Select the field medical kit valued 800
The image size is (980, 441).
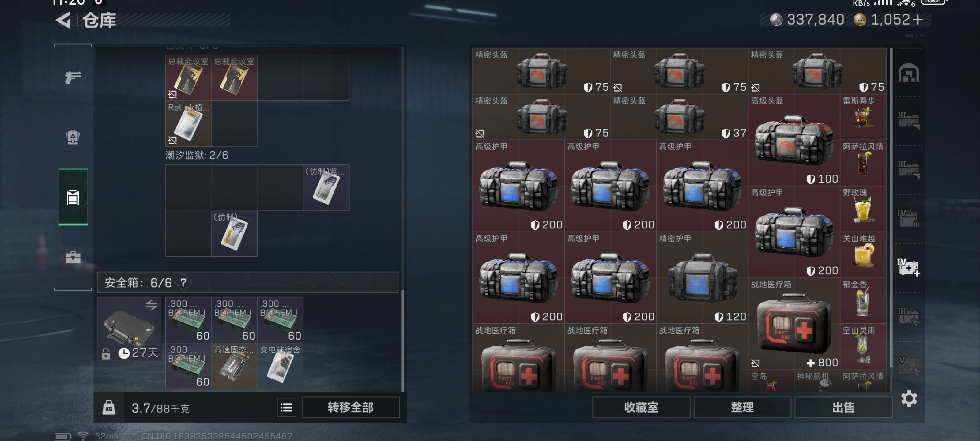794,324
